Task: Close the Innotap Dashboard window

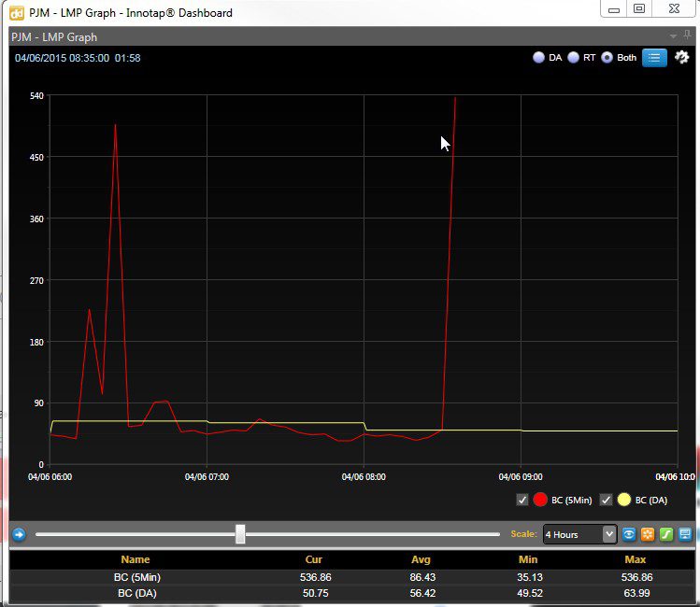Action: pos(674,8)
